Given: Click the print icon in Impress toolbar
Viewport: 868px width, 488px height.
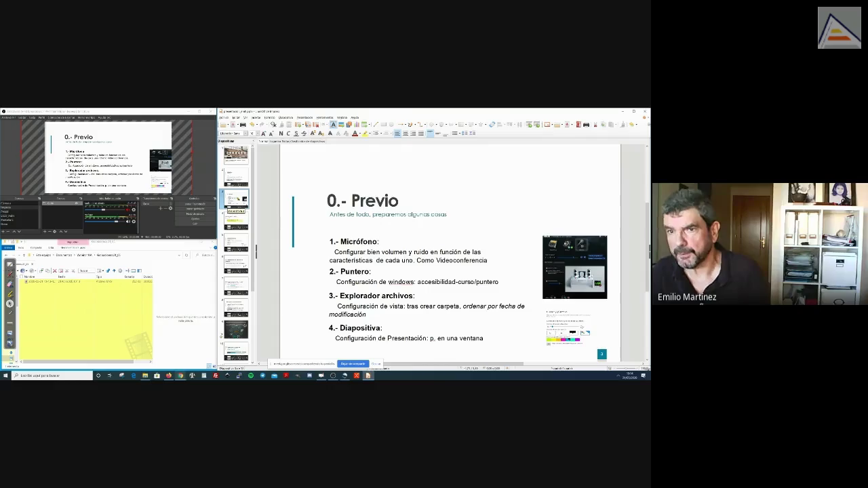Looking at the screenshot, I should click(x=243, y=125).
